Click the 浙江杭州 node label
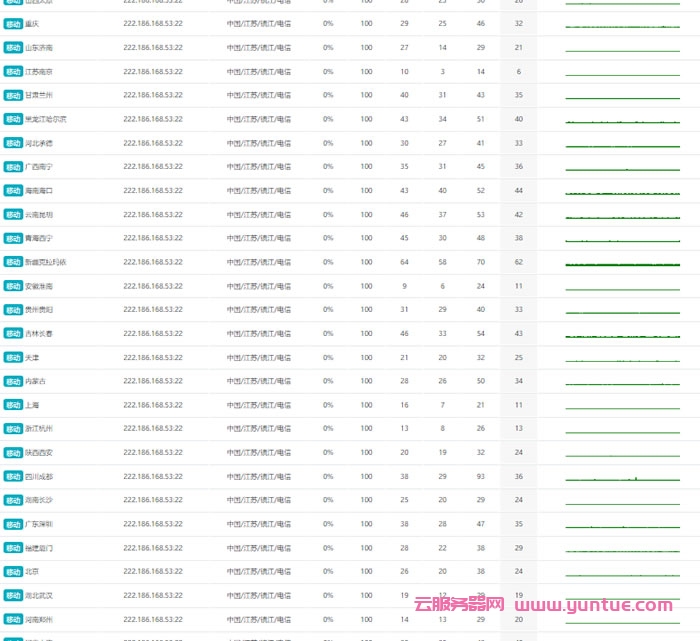 pyautogui.click(x=40, y=429)
